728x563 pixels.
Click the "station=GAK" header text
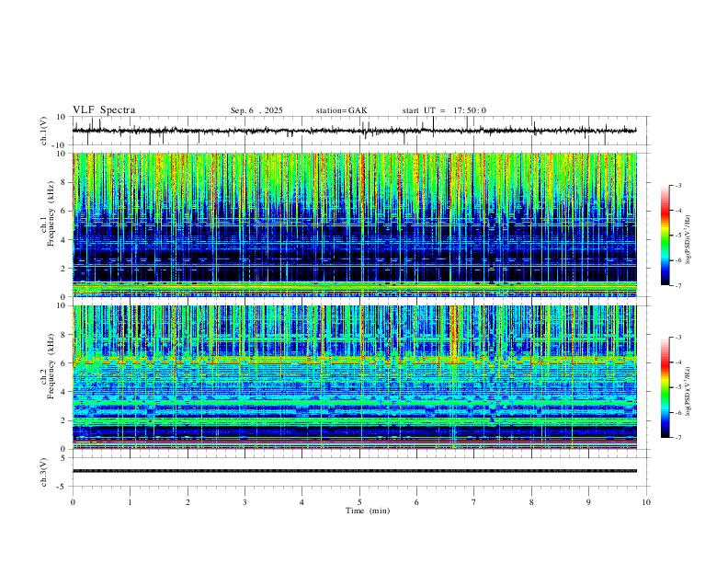341,110
